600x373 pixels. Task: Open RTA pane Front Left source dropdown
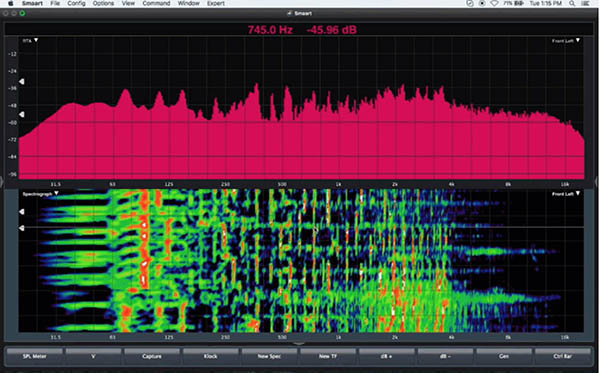pos(566,41)
